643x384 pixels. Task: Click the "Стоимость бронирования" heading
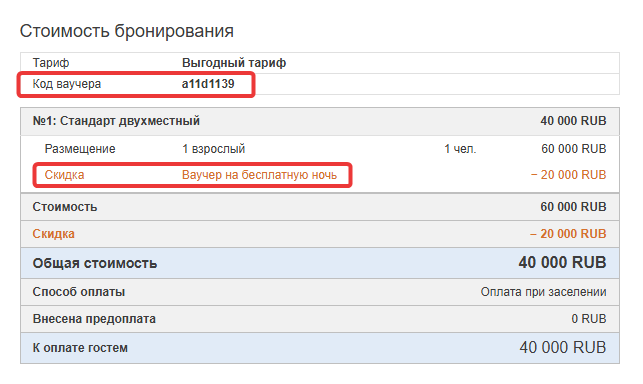[x=127, y=31]
